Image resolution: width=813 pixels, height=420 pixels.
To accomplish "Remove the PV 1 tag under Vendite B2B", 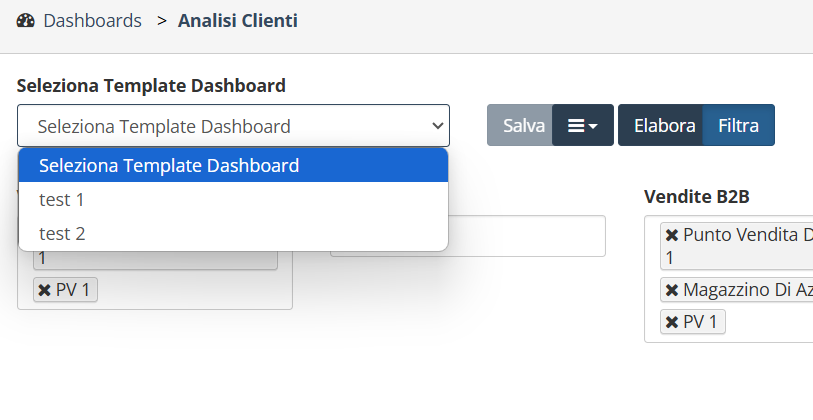I will (x=671, y=322).
